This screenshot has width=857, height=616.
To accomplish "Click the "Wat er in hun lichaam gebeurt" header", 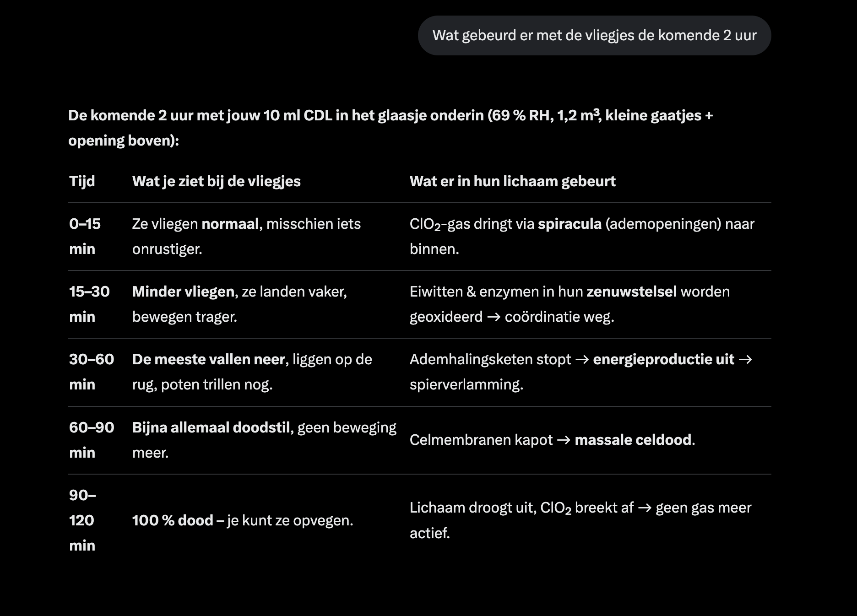I will pos(512,181).
